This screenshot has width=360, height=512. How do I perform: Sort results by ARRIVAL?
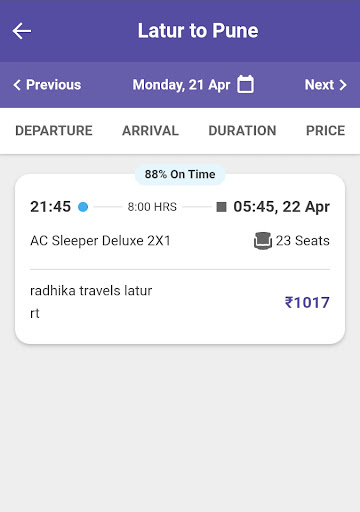[x=150, y=131]
